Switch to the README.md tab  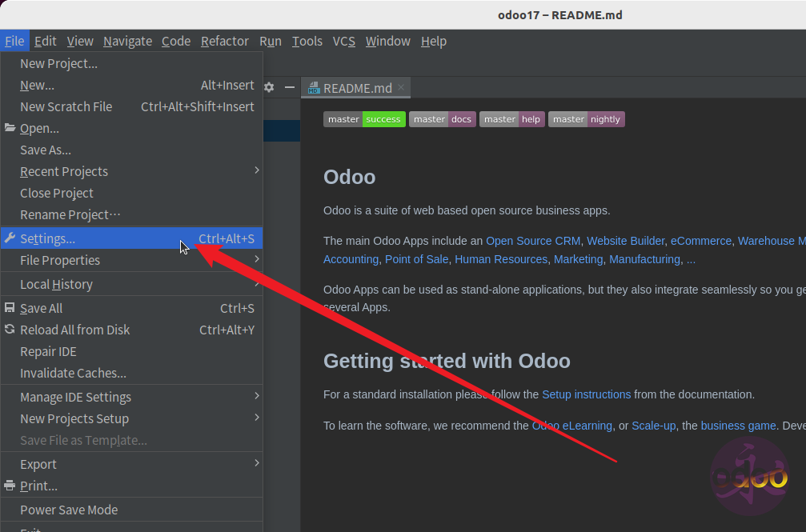(x=355, y=88)
